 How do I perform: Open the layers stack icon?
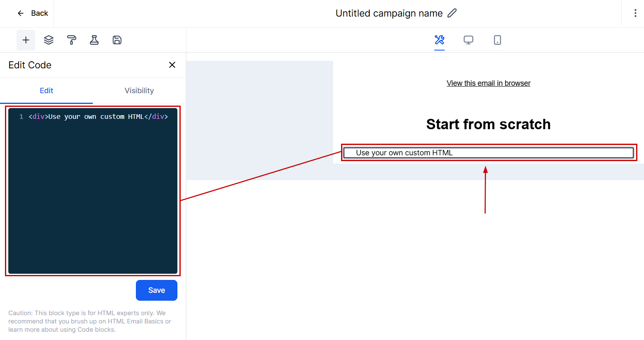(x=48, y=40)
